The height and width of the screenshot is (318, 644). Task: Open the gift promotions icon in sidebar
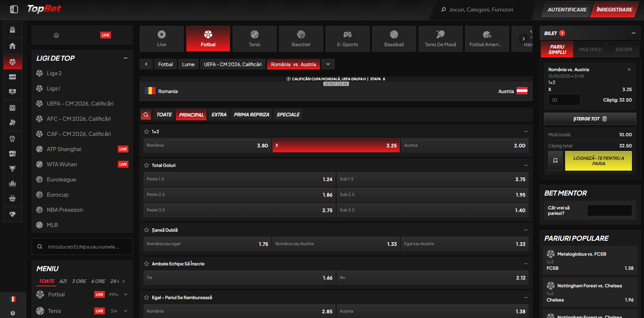[12, 30]
